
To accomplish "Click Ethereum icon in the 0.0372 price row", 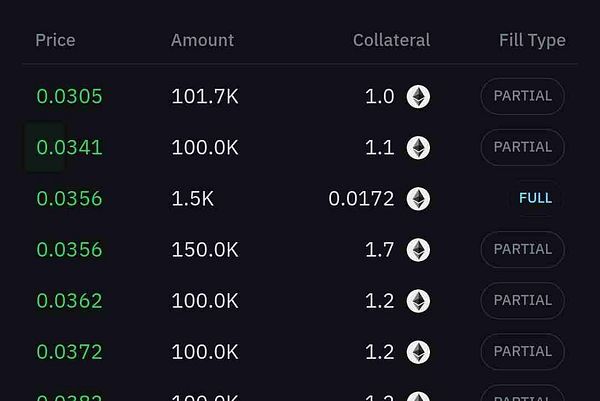I will [x=418, y=352].
